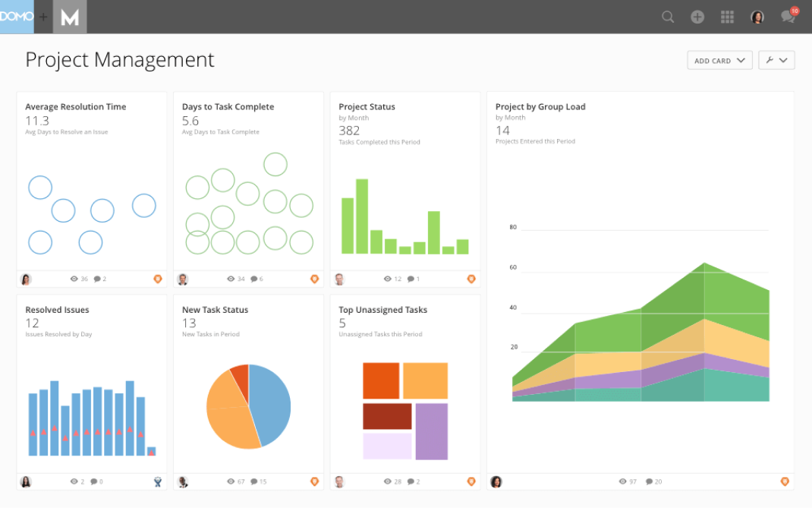This screenshot has width=812, height=508.
Task: Click the value 11.3 on Average Resolution Time
Action: point(37,121)
